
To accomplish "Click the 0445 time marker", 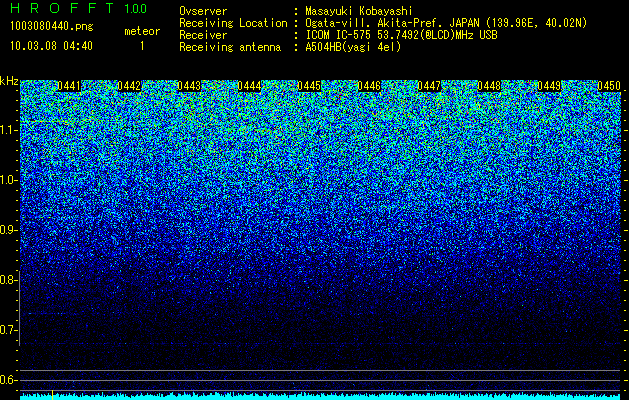I will 309,86.
